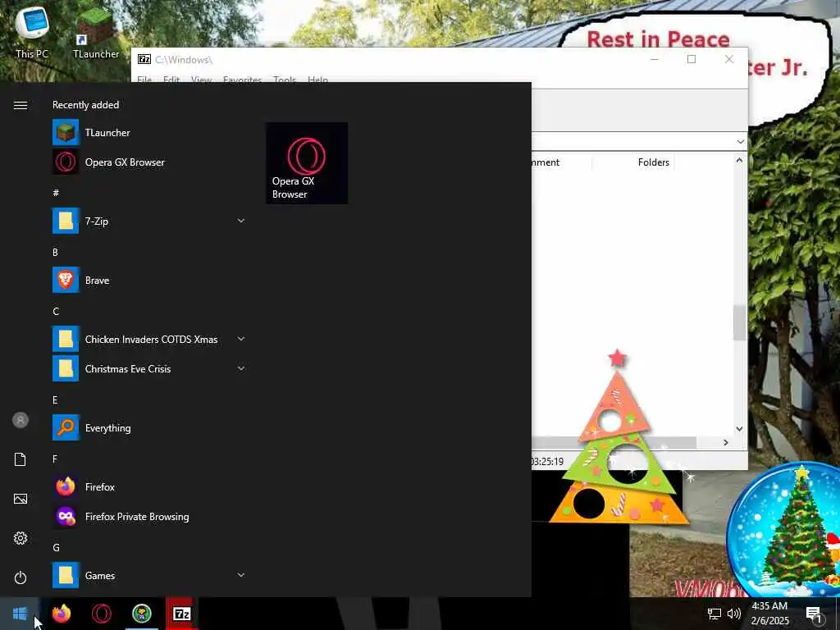Screen dimensions: 840x630
Task: Launch Opera GX Browser from Recently added list
Action: (x=149, y=162)
